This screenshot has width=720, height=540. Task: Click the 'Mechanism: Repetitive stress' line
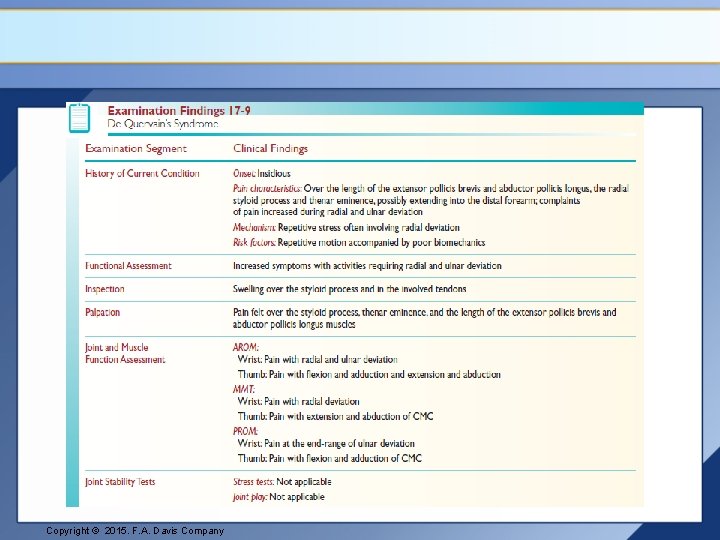(x=346, y=227)
